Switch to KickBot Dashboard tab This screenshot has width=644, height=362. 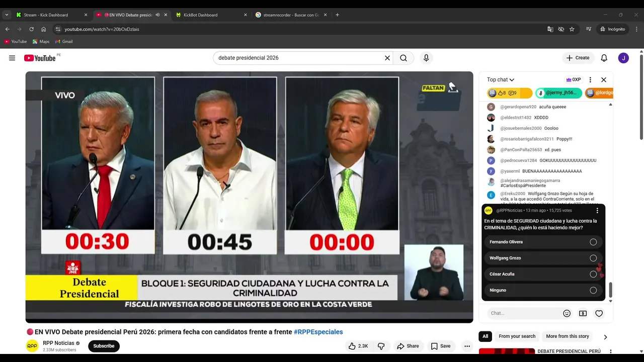click(211, 15)
